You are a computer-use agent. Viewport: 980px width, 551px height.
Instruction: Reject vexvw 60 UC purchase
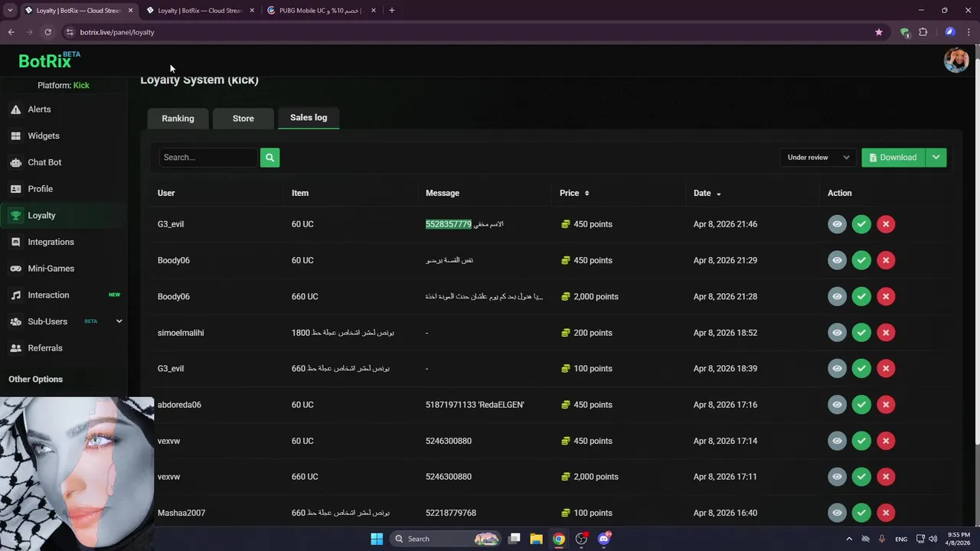886,441
